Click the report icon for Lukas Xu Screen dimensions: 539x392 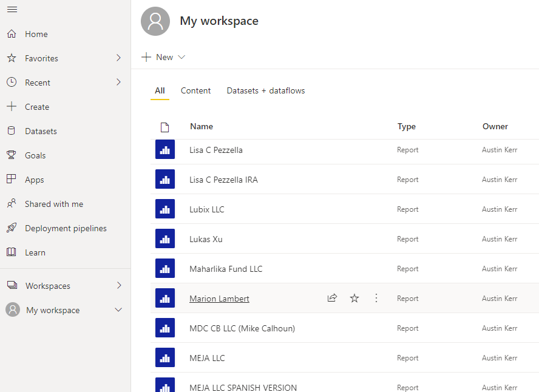165,238
